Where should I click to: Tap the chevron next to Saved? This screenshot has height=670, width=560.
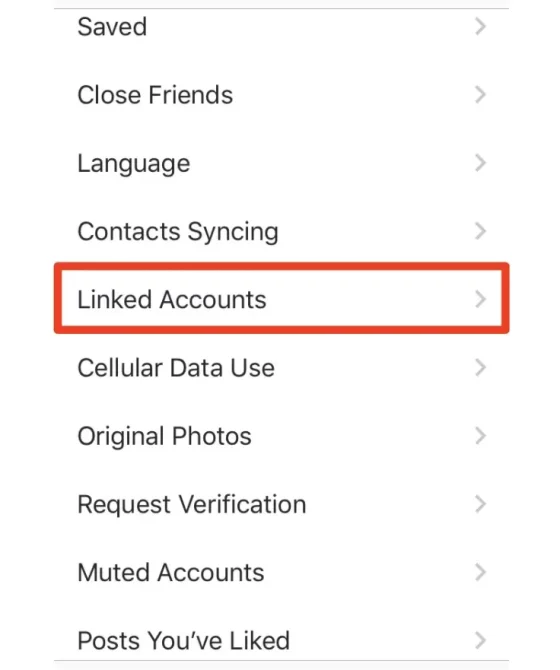click(x=481, y=26)
